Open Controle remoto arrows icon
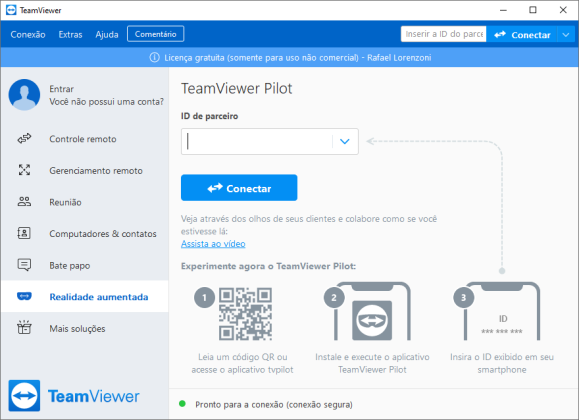The image size is (579, 420). point(24,139)
